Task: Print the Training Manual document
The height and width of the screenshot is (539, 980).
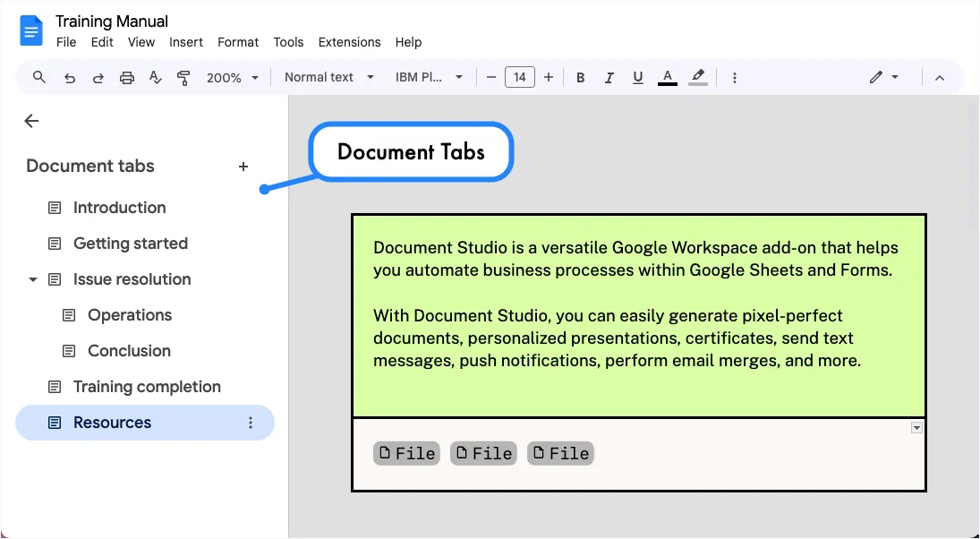Action: [x=126, y=77]
